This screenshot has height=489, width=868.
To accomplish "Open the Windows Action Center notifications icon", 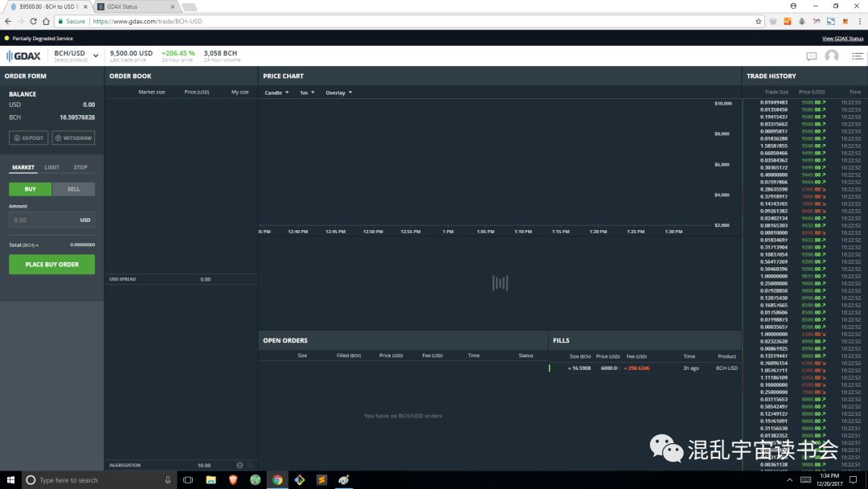I will (854, 479).
